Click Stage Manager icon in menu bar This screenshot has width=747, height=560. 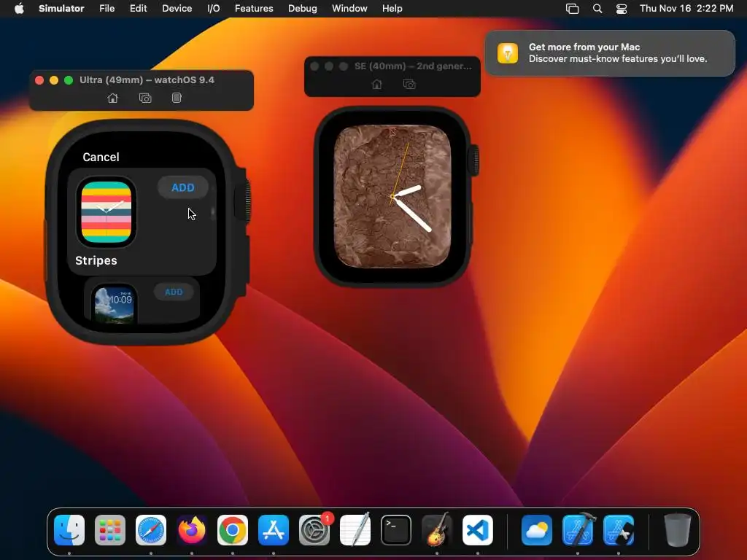[x=572, y=9]
